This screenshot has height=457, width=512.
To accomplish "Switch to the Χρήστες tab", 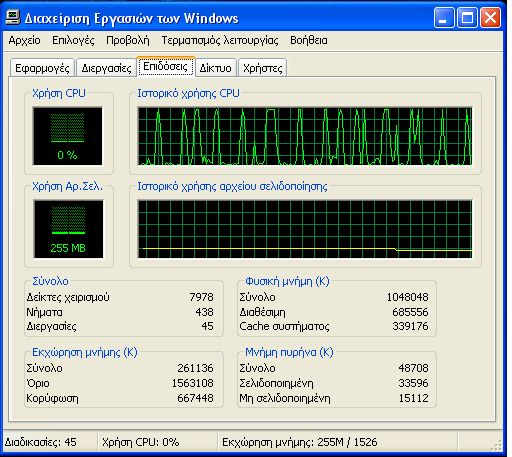I will [x=263, y=68].
